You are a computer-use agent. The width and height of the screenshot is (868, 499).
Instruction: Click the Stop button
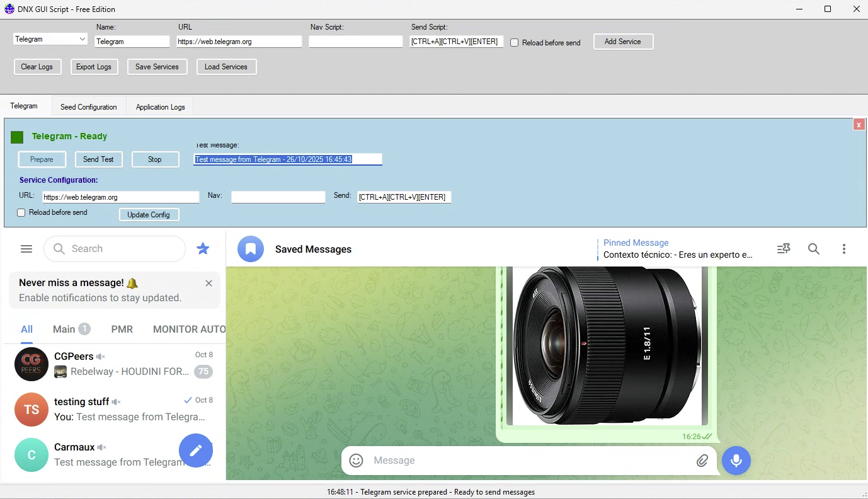(x=155, y=159)
